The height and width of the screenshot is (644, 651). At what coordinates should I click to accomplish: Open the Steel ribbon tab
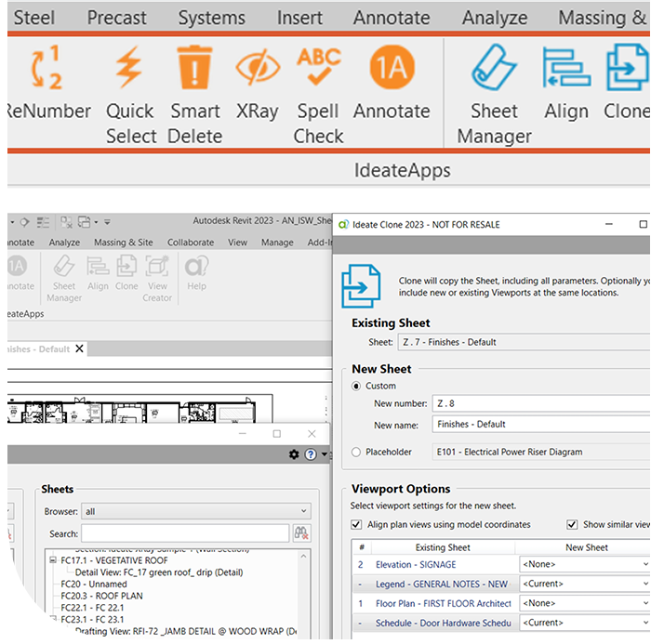34,18
